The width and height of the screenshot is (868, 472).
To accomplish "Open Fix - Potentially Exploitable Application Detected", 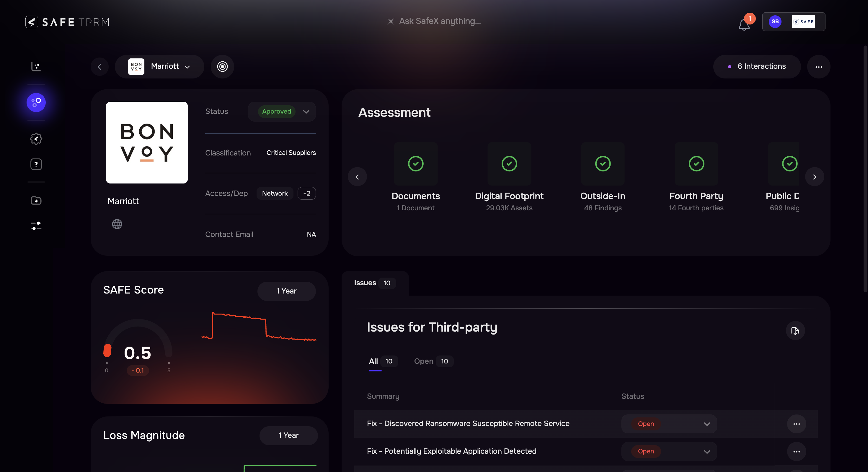I will [451, 451].
